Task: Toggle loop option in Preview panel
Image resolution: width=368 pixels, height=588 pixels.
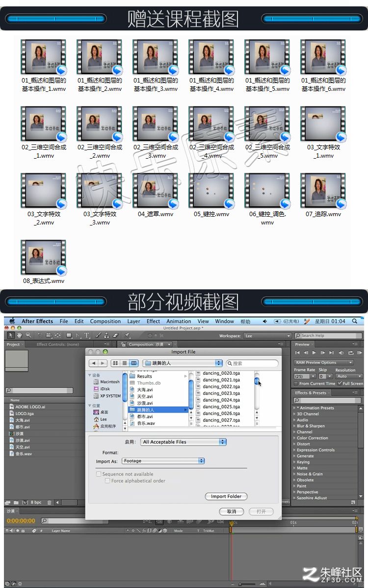Action: pos(351,353)
